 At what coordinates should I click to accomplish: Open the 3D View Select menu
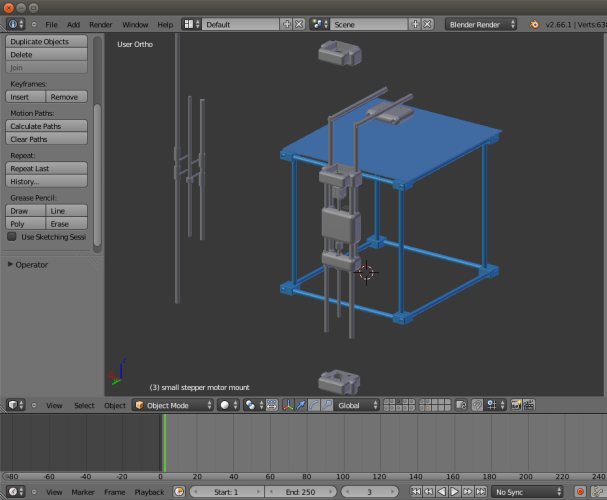84,406
